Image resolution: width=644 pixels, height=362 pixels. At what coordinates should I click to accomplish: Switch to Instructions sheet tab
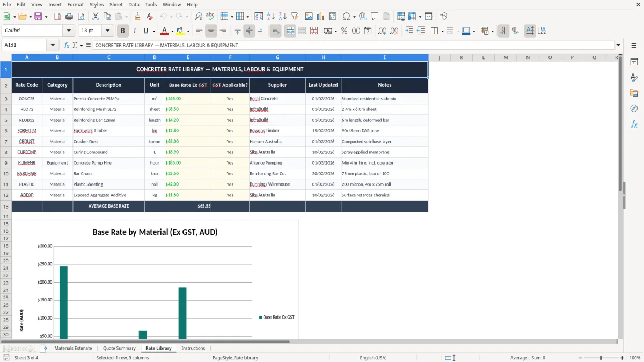coord(193,348)
